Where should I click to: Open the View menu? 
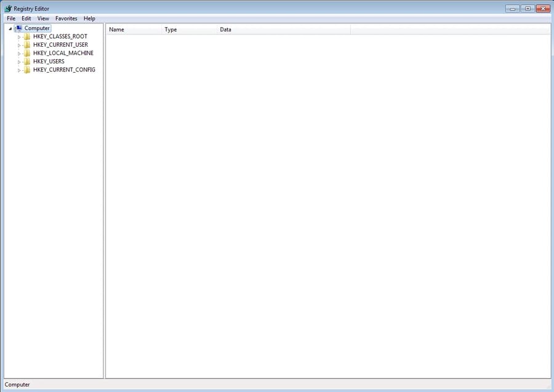coord(43,18)
